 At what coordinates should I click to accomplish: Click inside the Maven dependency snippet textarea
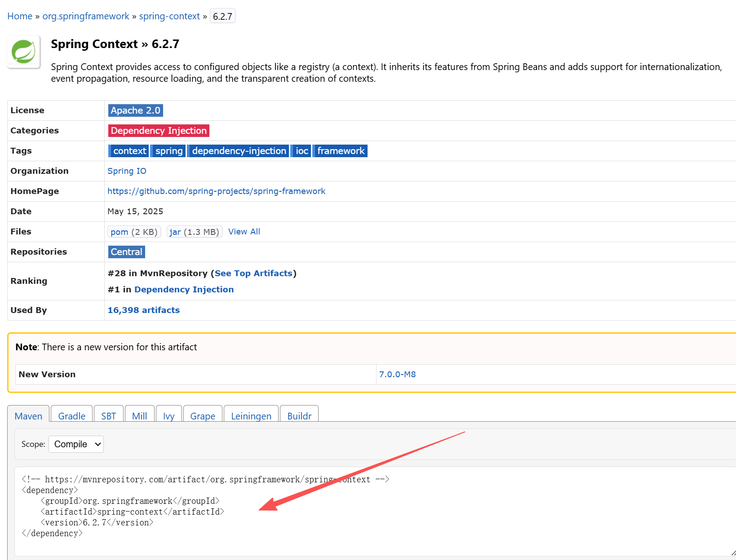[x=375, y=511]
